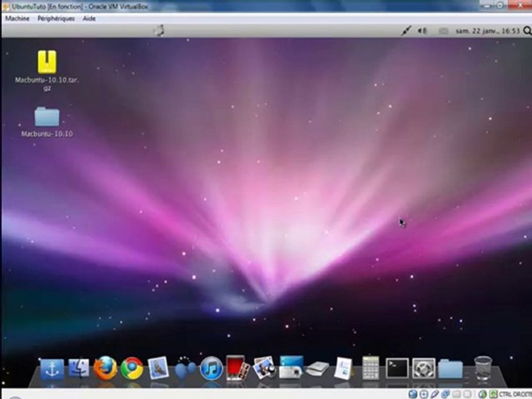Launch the calculator from the dock
This screenshot has width=532, height=399.
pyautogui.click(x=371, y=368)
